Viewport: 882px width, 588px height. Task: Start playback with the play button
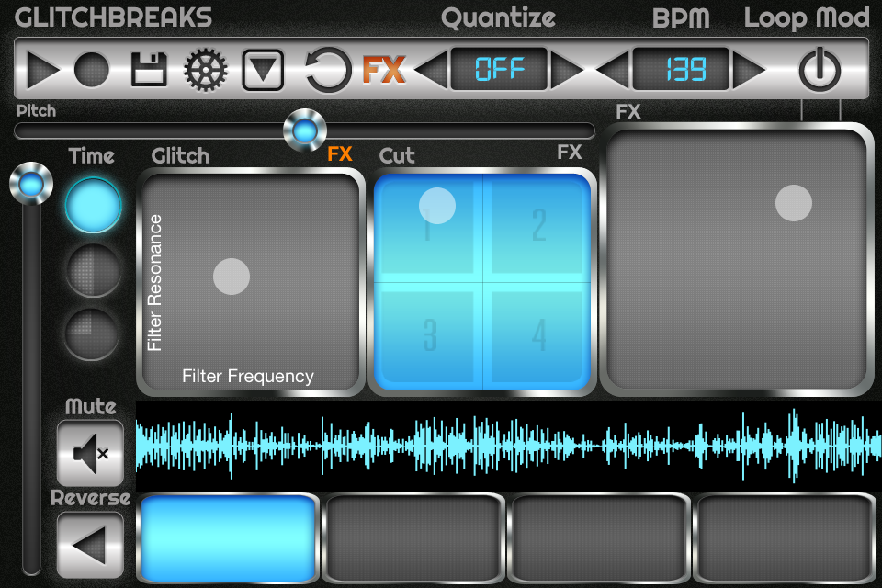(x=43, y=70)
